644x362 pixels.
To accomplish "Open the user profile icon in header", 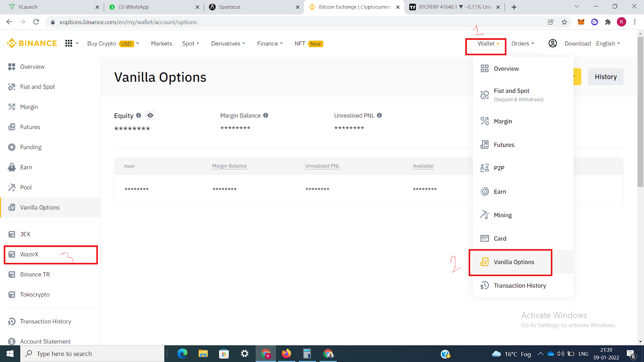I will [553, 43].
